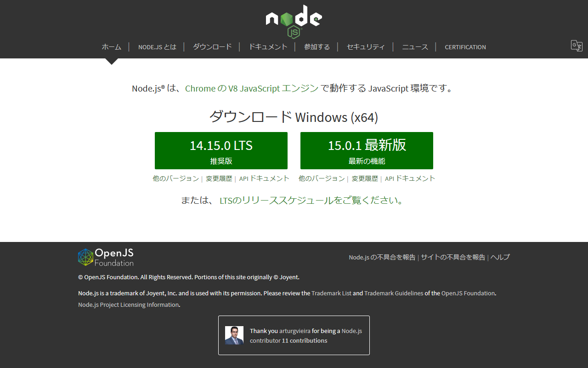
Task: Download the 15.0.1 最新版 release
Action: [x=367, y=150]
